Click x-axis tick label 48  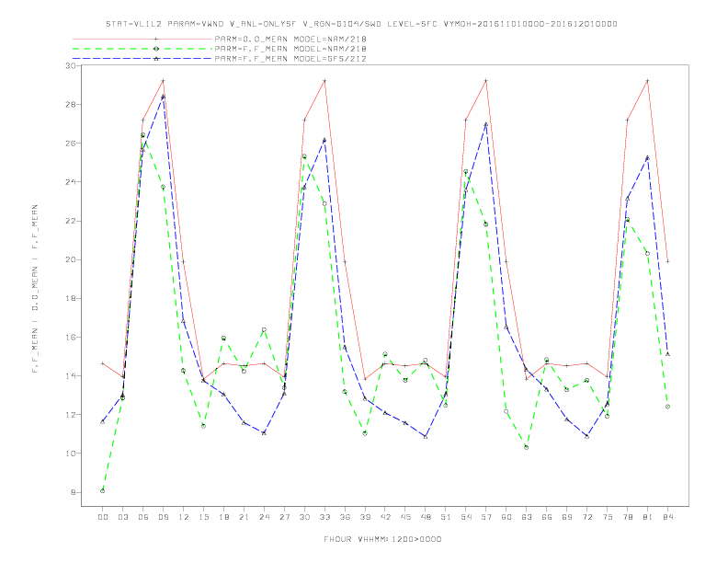tap(426, 517)
